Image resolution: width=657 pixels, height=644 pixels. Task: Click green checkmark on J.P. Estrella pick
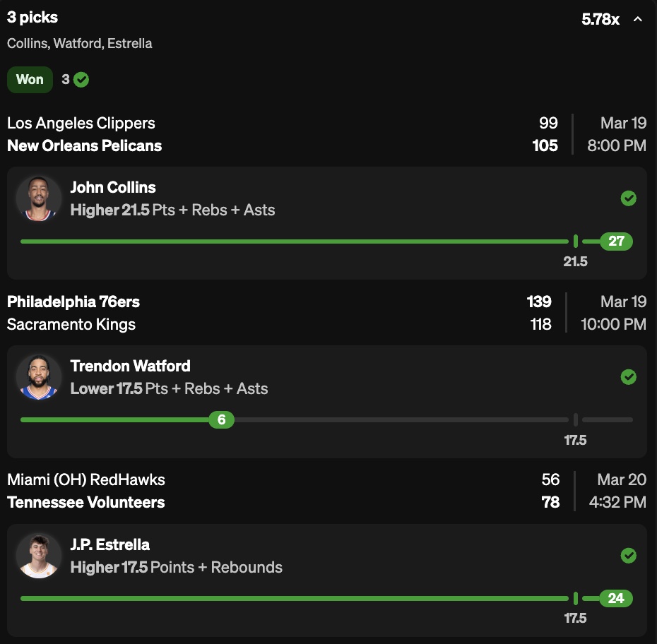[x=628, y=556]
